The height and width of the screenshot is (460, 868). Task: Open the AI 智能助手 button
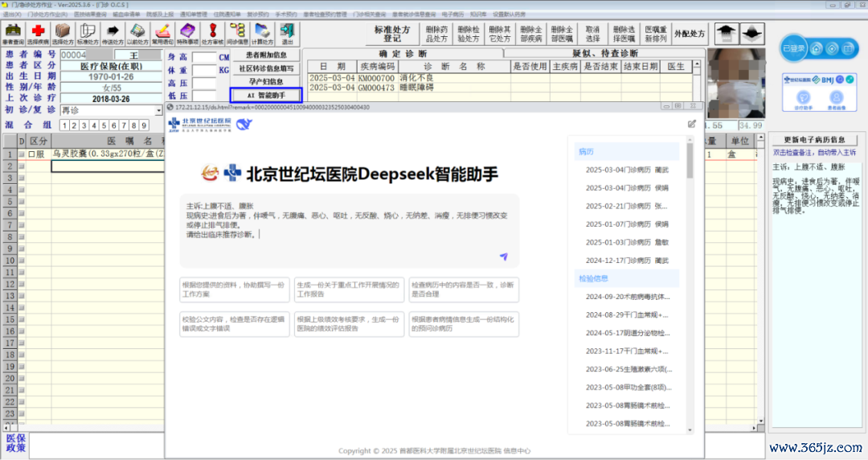tap(266, 95)
